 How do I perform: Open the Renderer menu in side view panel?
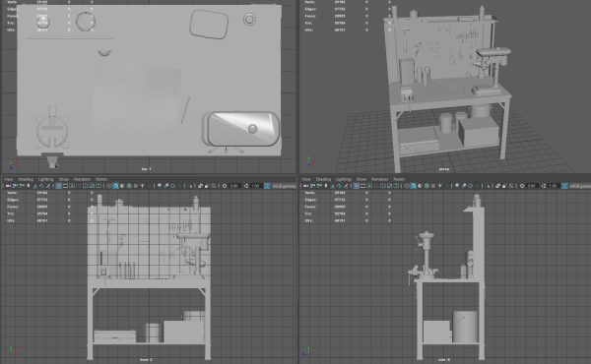click(x=379, y=179)
